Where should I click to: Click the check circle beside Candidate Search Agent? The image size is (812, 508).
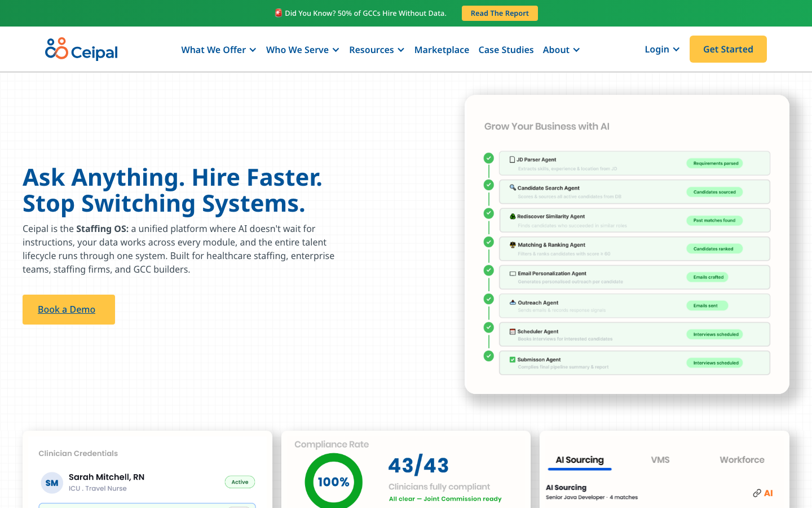click(489, 185)
